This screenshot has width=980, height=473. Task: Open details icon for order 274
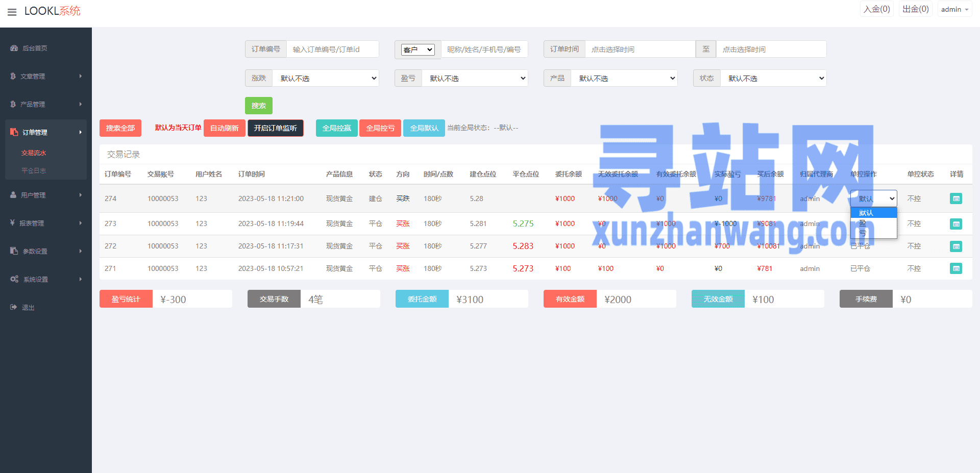955,198
